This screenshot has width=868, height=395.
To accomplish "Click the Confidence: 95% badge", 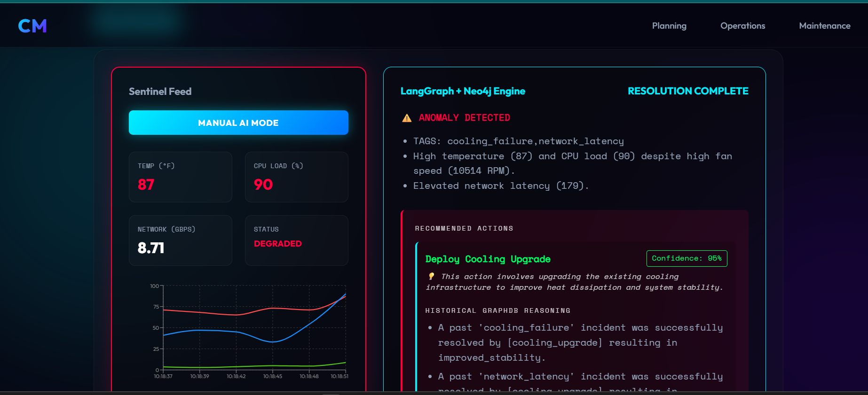I will click(x=687, y=258).
